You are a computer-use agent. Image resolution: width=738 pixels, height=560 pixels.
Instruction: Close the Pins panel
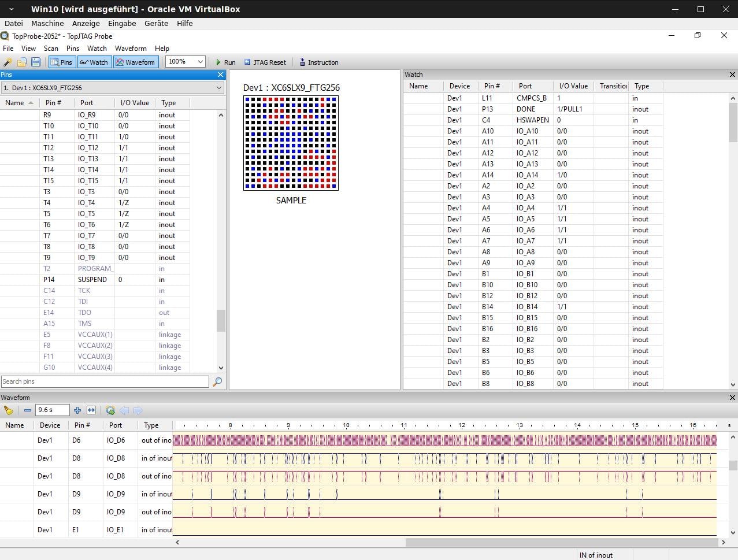(x=220, y=75)
